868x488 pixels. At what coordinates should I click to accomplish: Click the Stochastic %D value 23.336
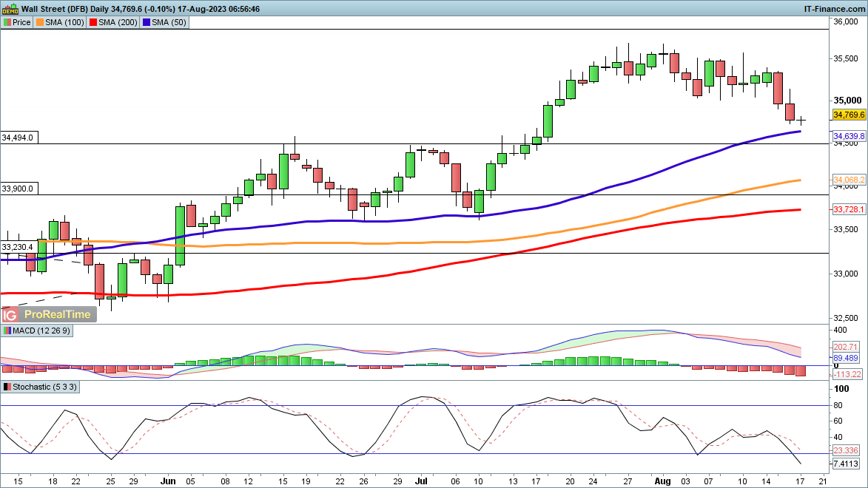point(846,450)
